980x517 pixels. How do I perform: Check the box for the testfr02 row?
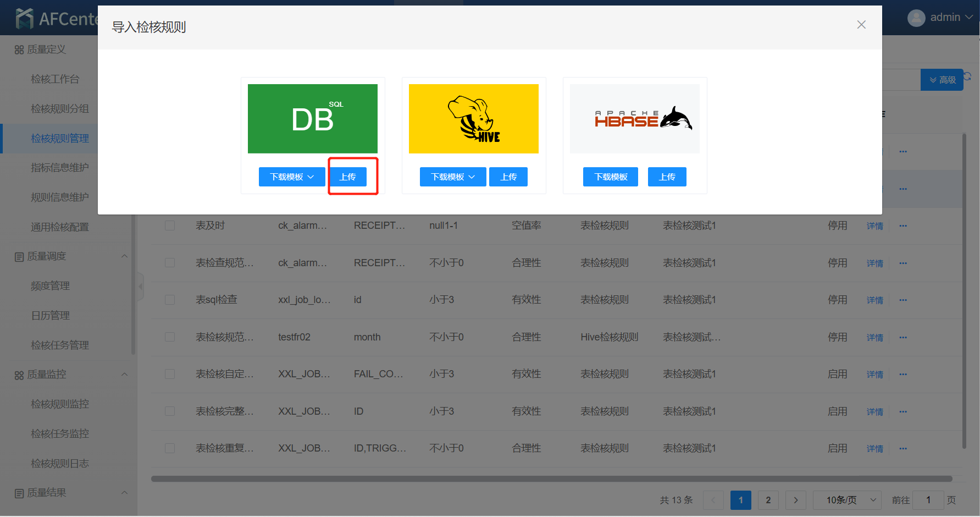pyautogui.click(x=170, y=337)
